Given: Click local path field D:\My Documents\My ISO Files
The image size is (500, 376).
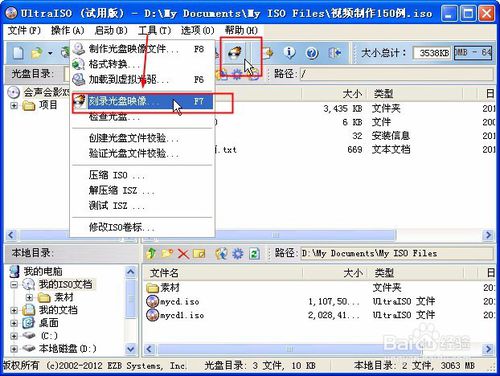Looking at the screenshot, I should (x=397, y=253).
